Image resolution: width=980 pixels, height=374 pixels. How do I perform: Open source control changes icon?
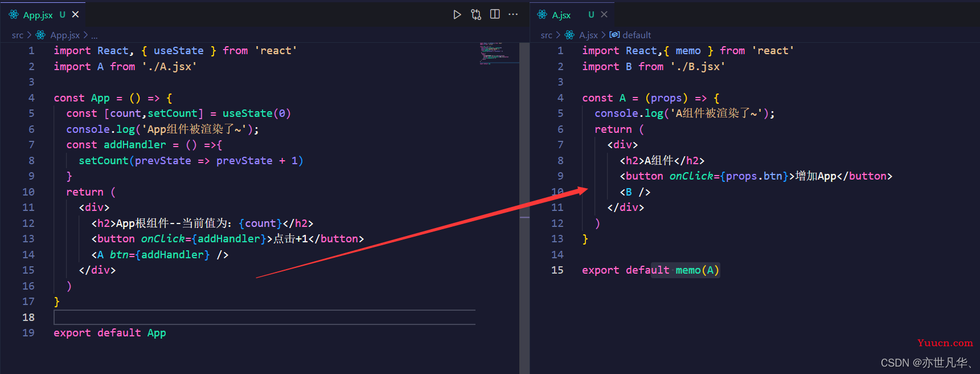coord(476,15)
